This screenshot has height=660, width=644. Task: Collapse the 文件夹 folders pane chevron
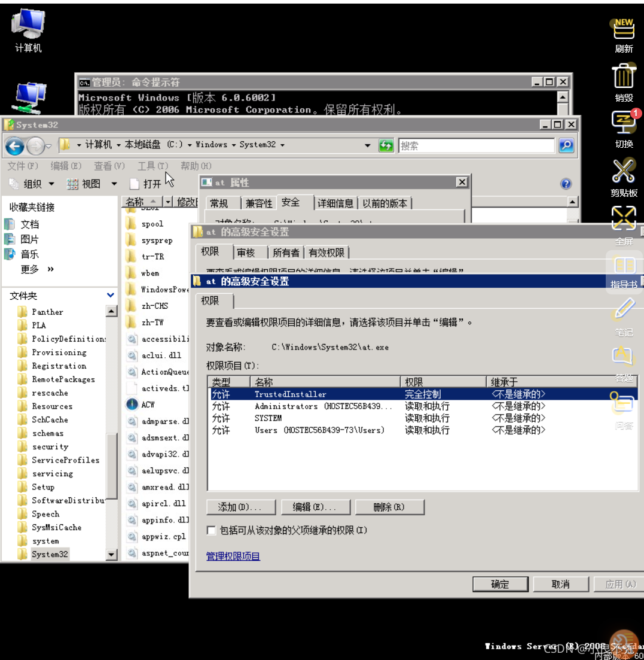(111, 295)
